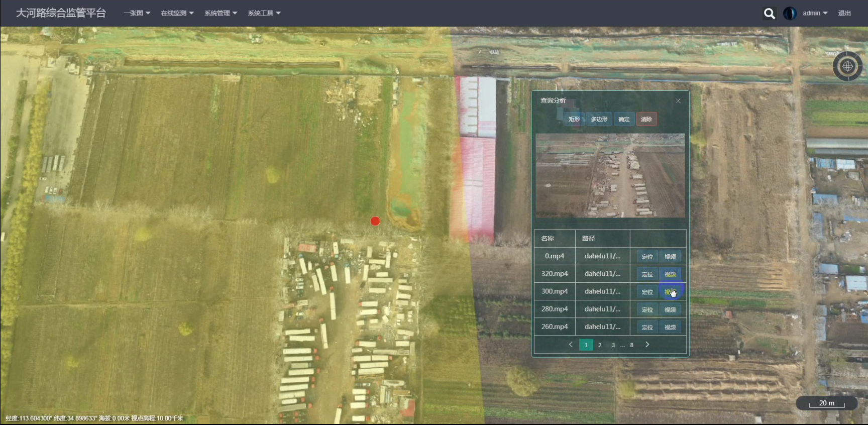Select the 多边形 drawing mode
The height and width of the screenshot is (425, 868).
click(599, 119)
